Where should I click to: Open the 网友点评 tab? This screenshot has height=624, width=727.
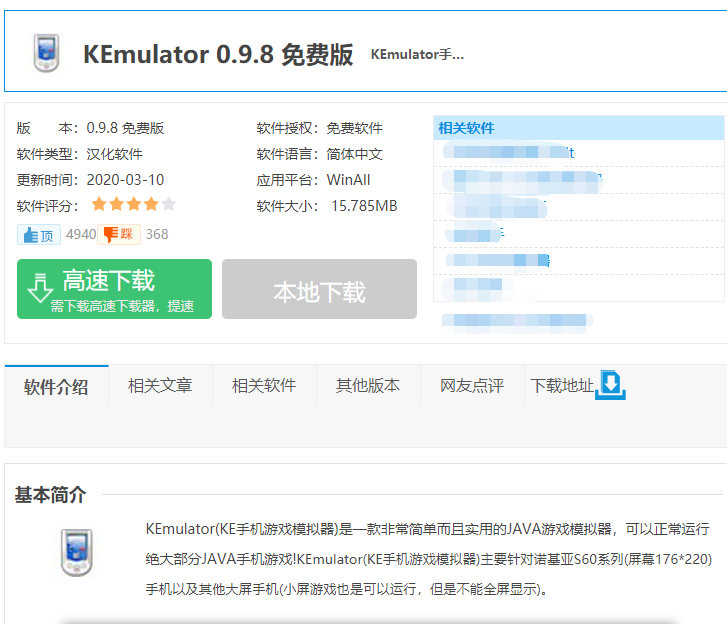(x=472, y=386)
